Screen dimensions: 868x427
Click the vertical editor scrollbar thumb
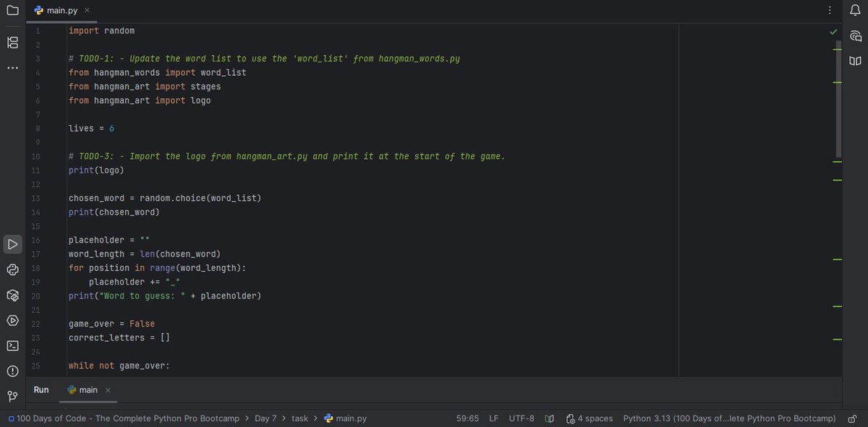pos(838,98)
